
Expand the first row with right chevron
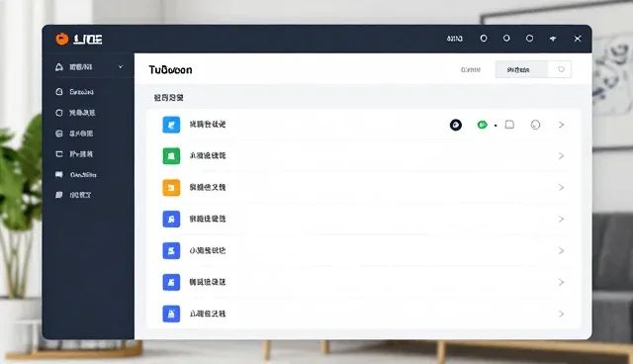561,125
